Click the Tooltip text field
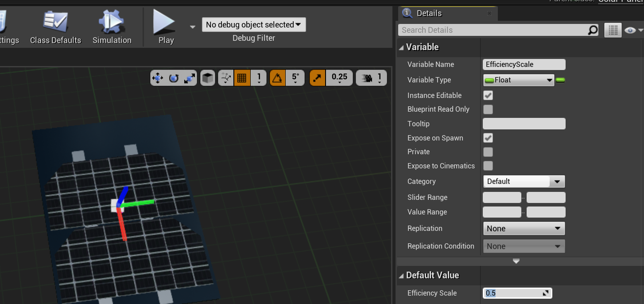 click(x=524, y=124)
